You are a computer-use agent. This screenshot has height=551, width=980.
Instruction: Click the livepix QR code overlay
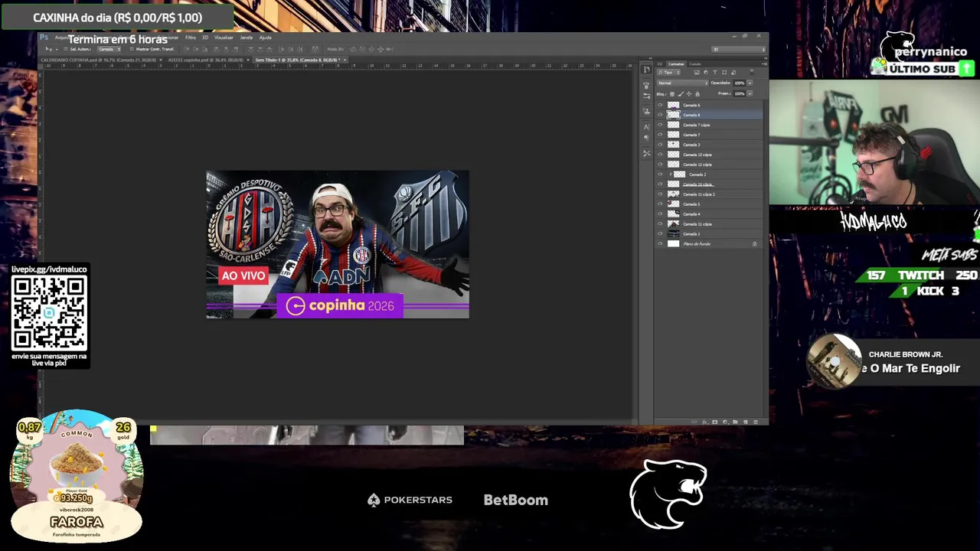[x=49, y=313]
